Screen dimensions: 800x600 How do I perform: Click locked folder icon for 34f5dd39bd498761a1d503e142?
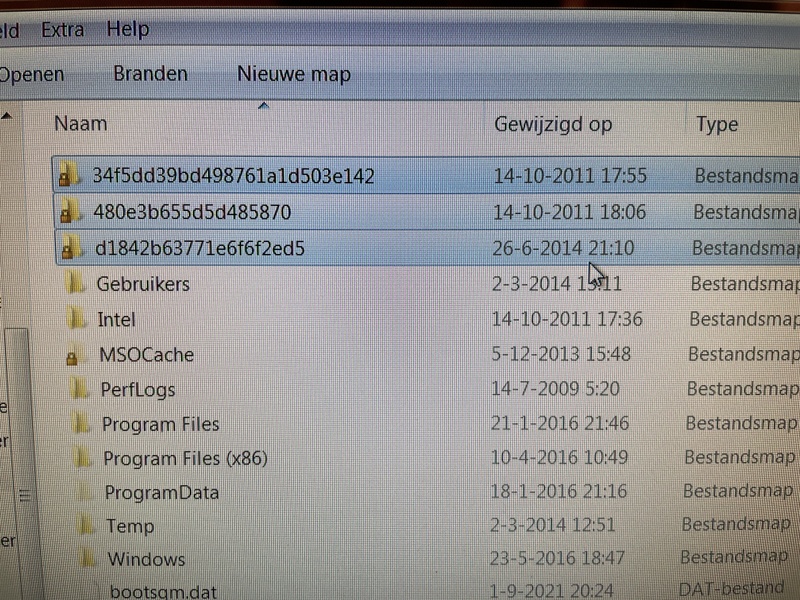pyautogui.click(x=68, y=175)
